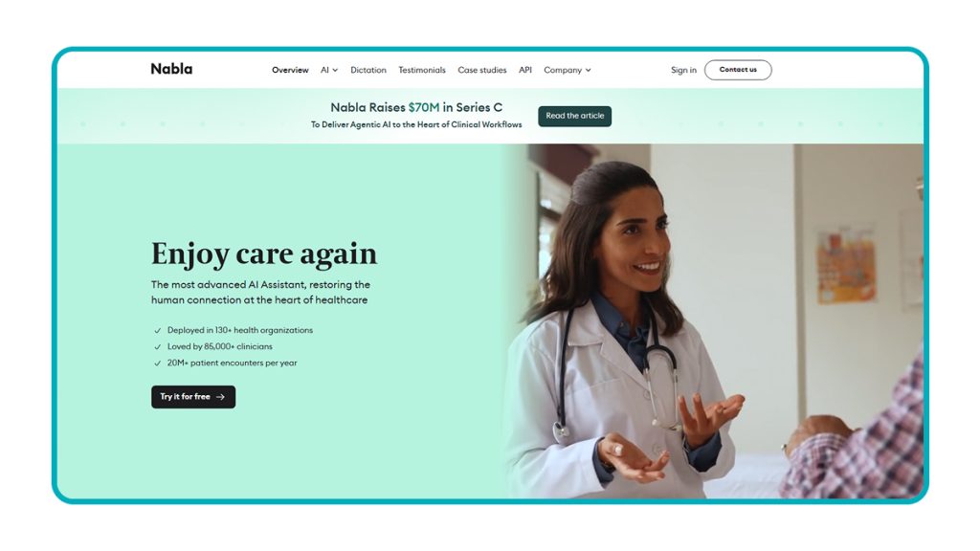Screen dimensions: 980x551
Task: Click checkmark beside 20M+ patient encounters
Action: coord(158,363)
